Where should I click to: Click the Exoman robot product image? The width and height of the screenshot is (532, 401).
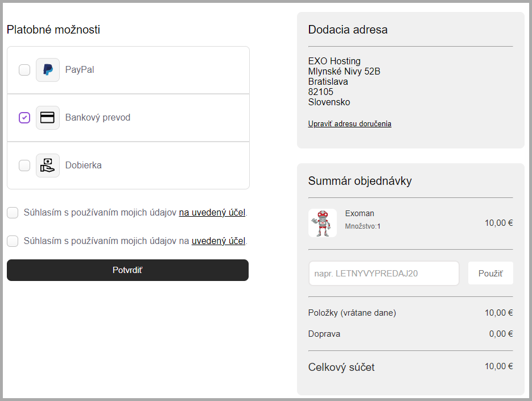(x=323, y=223)
